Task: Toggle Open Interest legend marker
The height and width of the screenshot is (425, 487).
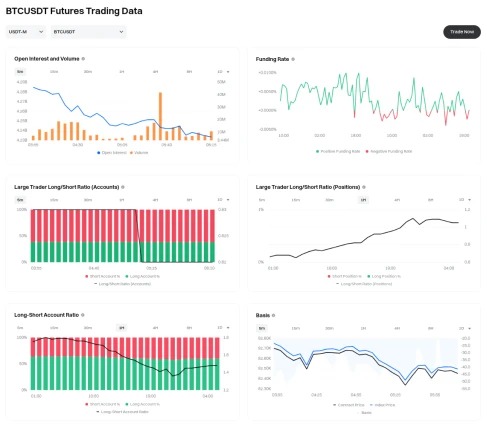Action: [112, 153]
